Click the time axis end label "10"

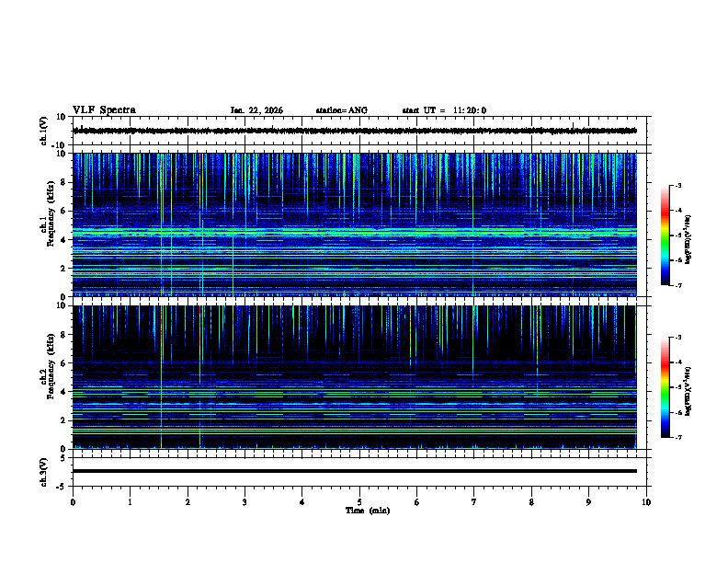pyautogui.click(x=646, y=502)
